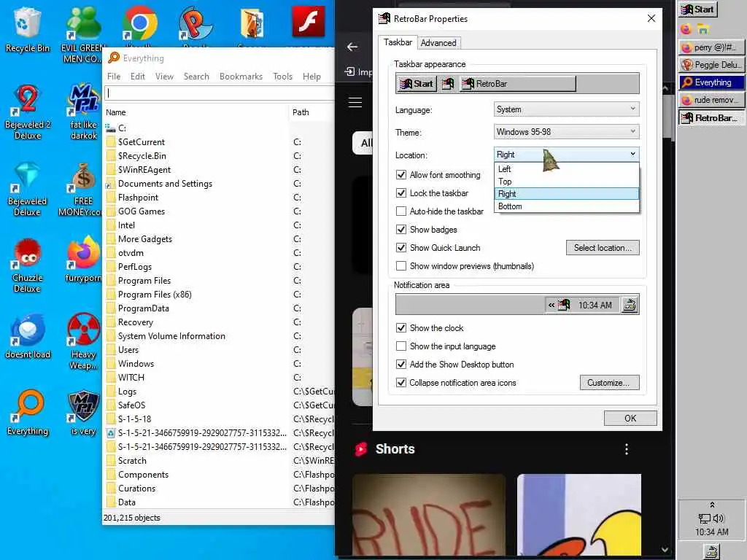Click the File Explorer quick launch icon

703,29
